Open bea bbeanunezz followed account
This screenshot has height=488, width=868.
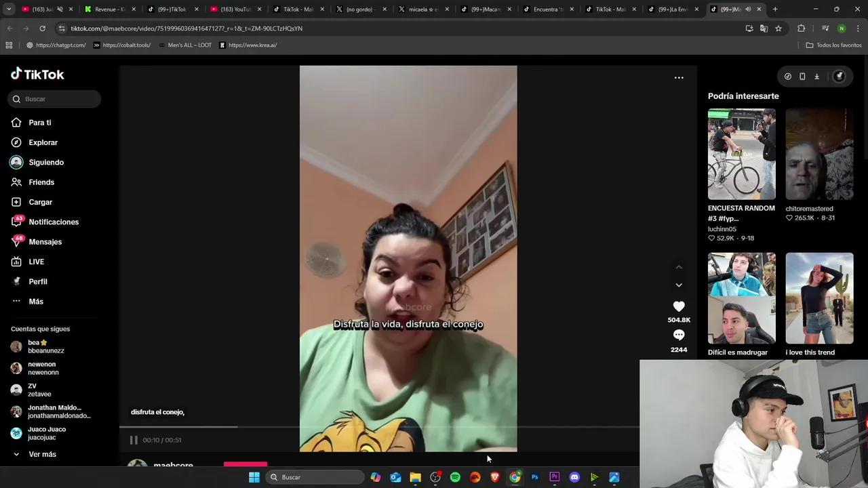pos(46,346)
